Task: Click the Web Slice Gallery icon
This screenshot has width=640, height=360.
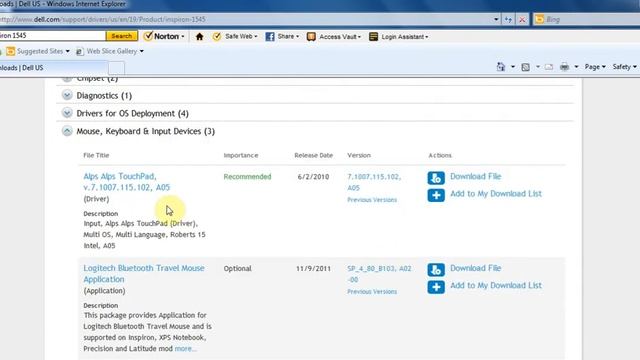Action: [x=80, y=51]
